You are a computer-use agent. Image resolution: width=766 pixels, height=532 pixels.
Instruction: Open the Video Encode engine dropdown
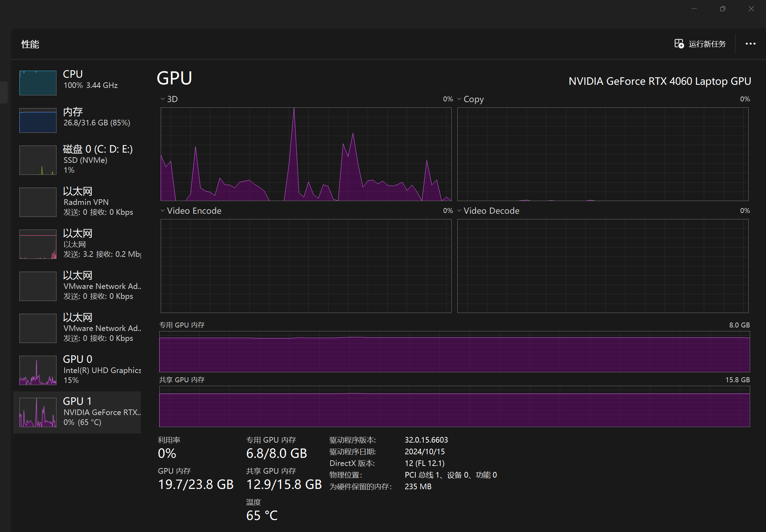click(x=162, y=211)
